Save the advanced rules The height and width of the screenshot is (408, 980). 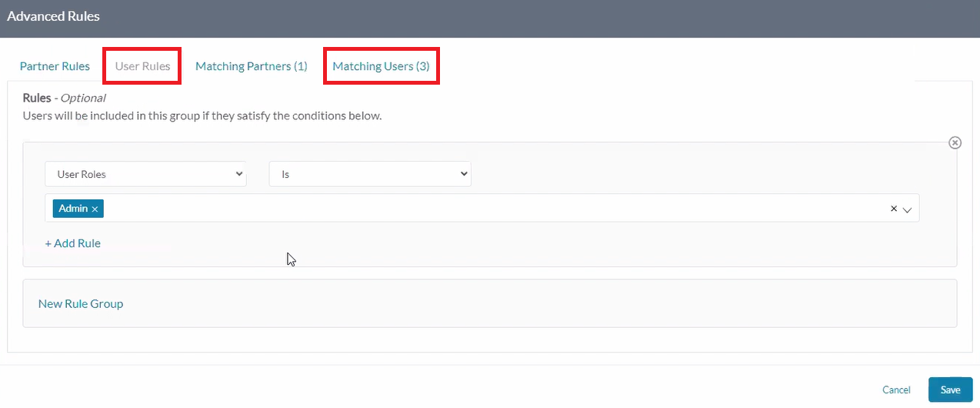pos(950,390)
